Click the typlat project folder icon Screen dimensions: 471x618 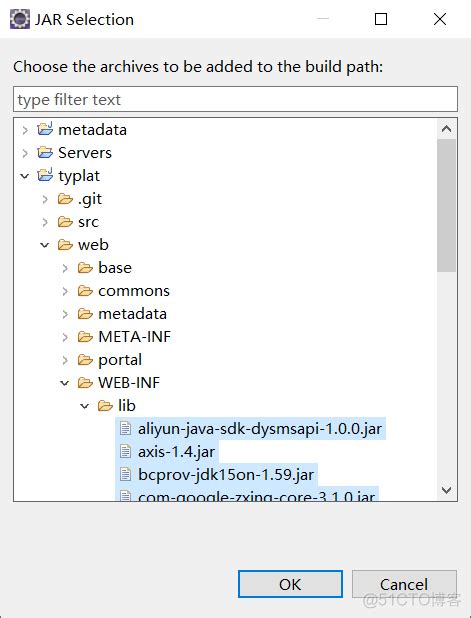point(45,175)
